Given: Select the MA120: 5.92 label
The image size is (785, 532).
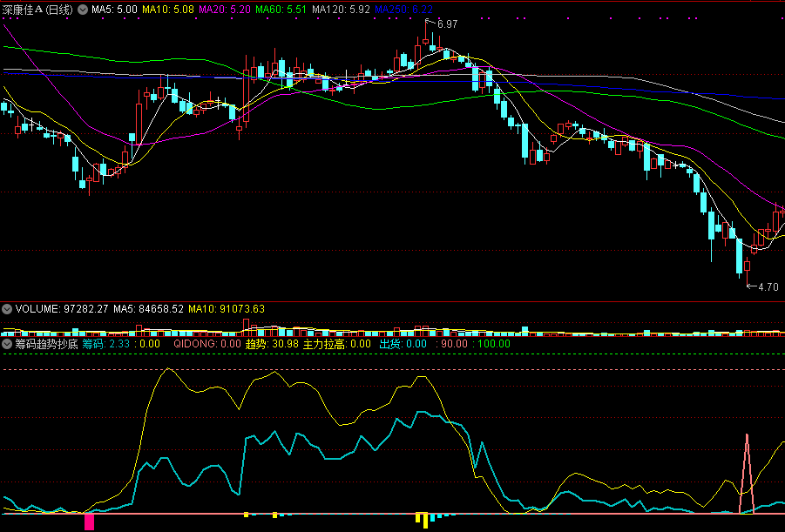Looking at the screenshot, I should point(341,10).
